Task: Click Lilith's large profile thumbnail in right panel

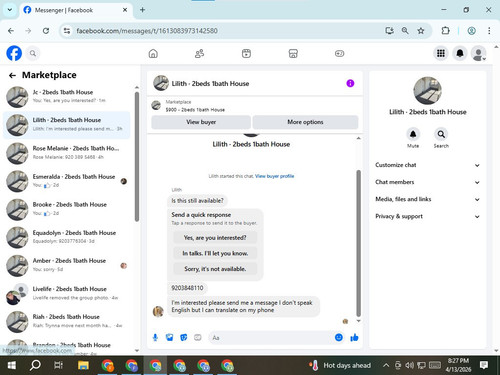Action: tap(428, 91)
